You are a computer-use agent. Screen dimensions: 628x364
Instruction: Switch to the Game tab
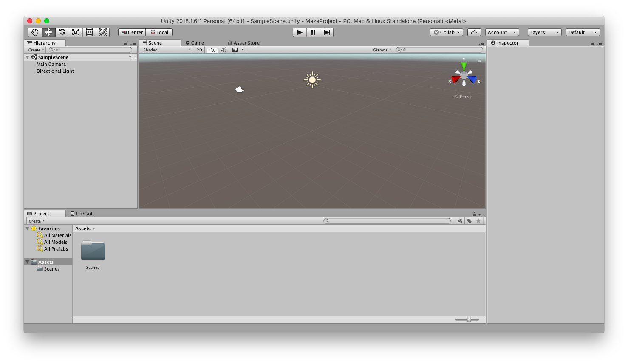click(195, 43)
